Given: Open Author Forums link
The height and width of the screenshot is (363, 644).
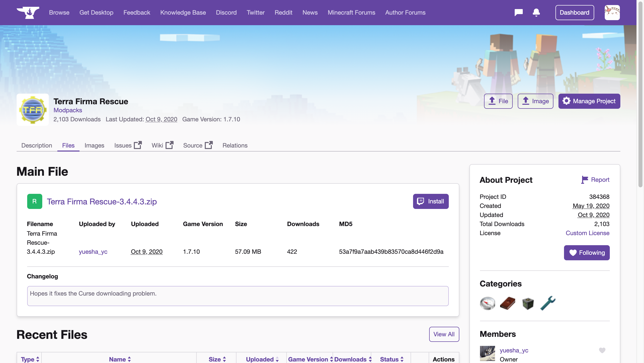Looking at the screenshot, I should [405, 13].
